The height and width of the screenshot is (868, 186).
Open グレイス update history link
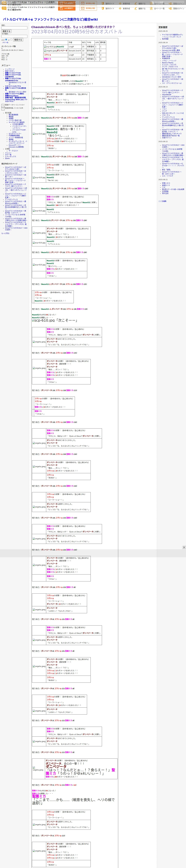pyautogui.click(x=165, y=71)
